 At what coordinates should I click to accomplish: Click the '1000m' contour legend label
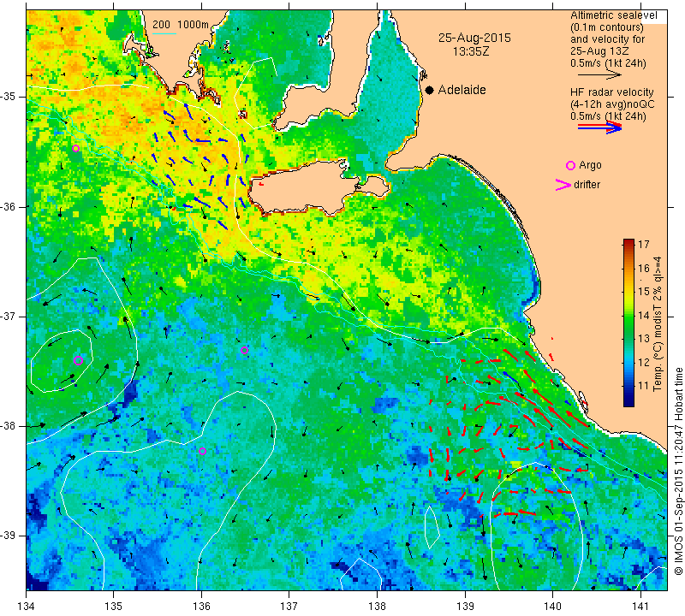(x=194, y=25)
